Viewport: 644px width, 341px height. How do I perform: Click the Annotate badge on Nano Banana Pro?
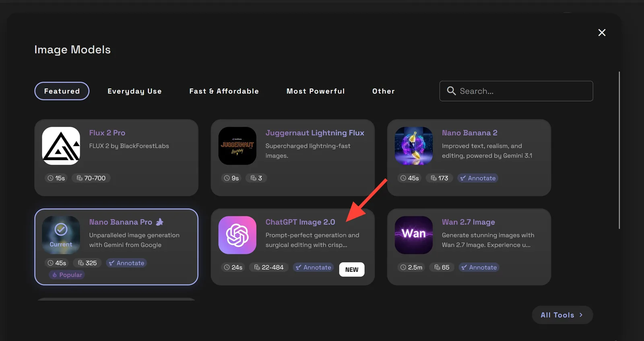coord(126,263)
